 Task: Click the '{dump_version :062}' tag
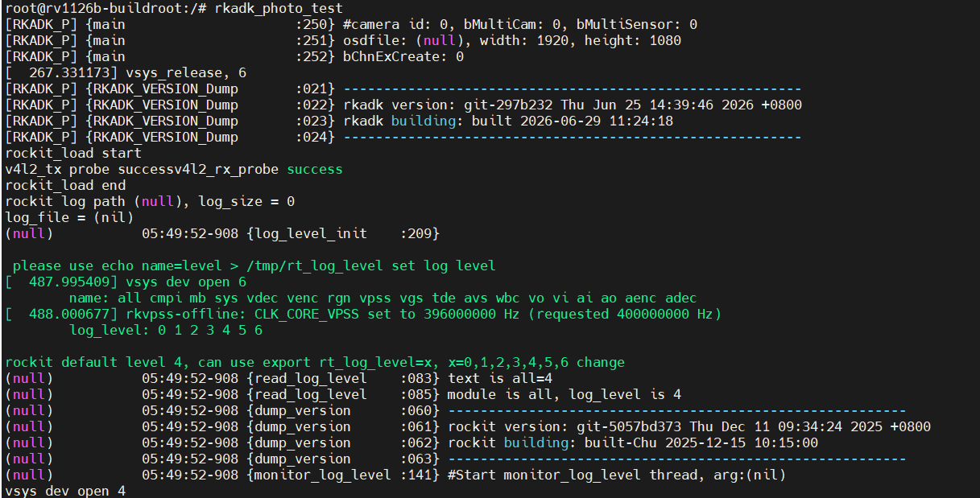point(343,442)
